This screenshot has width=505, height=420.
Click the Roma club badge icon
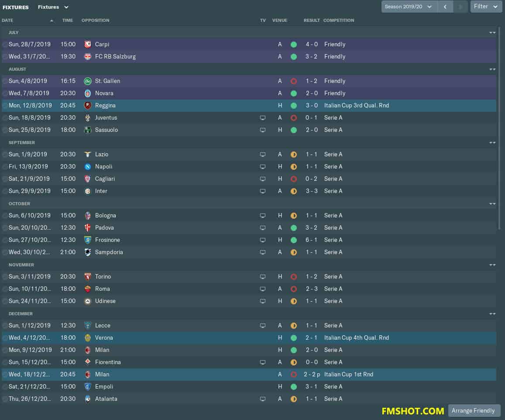point(88,289)
